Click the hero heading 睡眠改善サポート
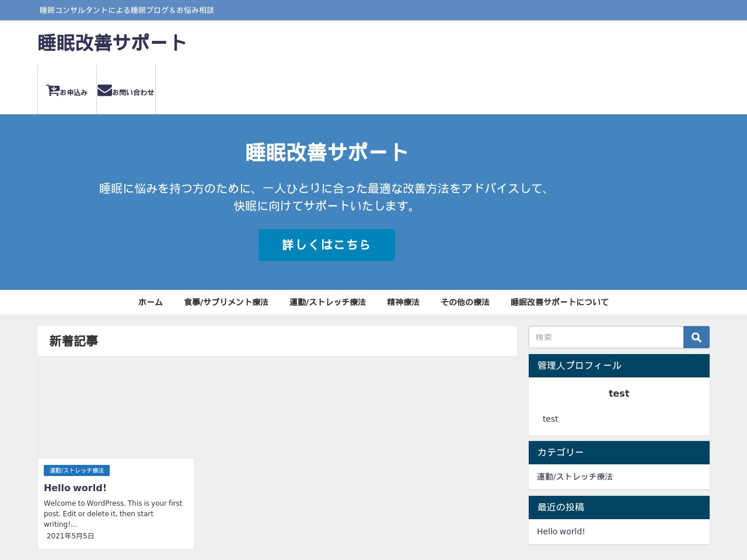Viewport: 747px width, 560px height. click(327, 153)
